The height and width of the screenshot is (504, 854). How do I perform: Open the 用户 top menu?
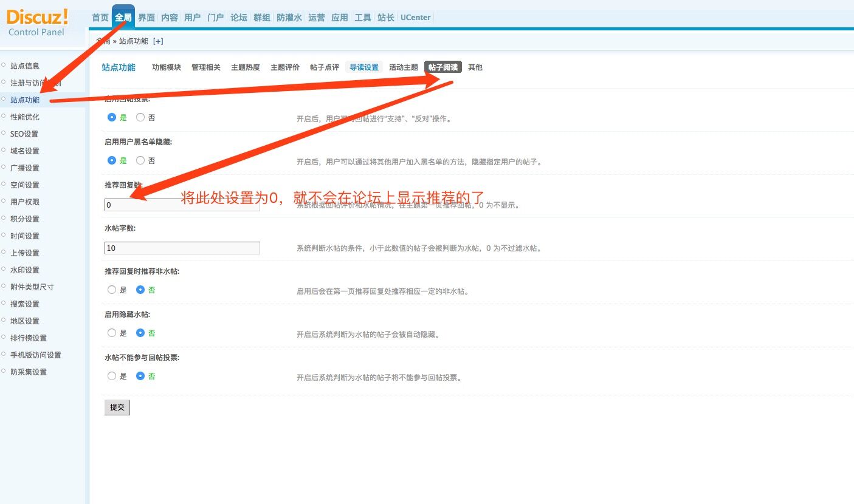(x=192, y=18)
